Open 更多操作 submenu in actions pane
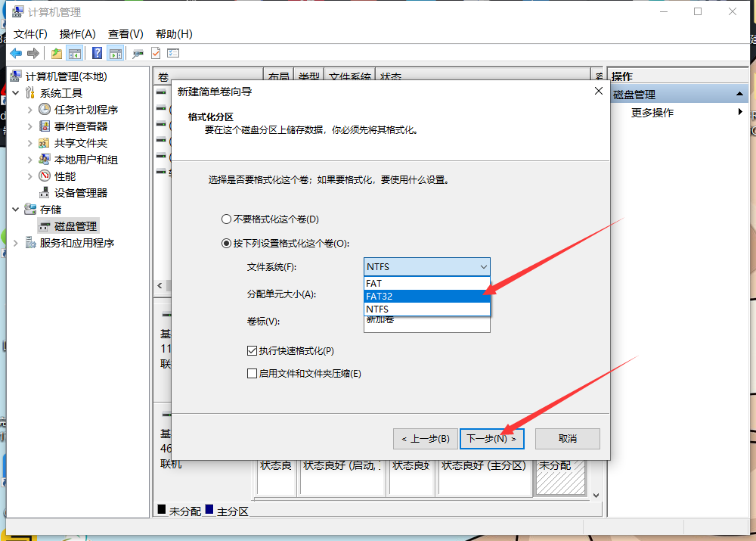Screen dimensions: 756x541 [680, 113]
